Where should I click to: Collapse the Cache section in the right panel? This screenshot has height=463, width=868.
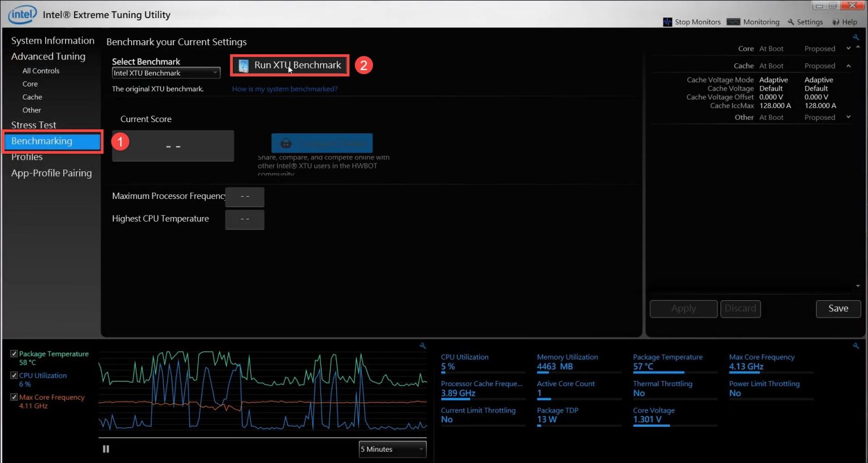848,65
